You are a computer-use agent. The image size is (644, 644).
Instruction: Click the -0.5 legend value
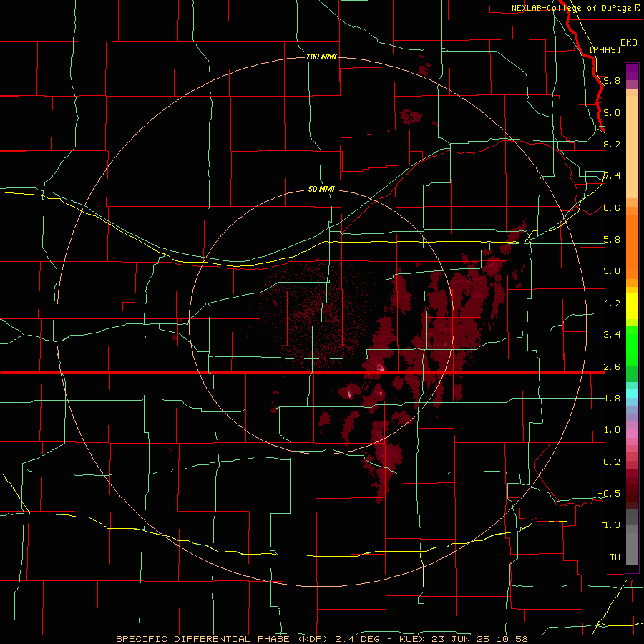point(609,494)
